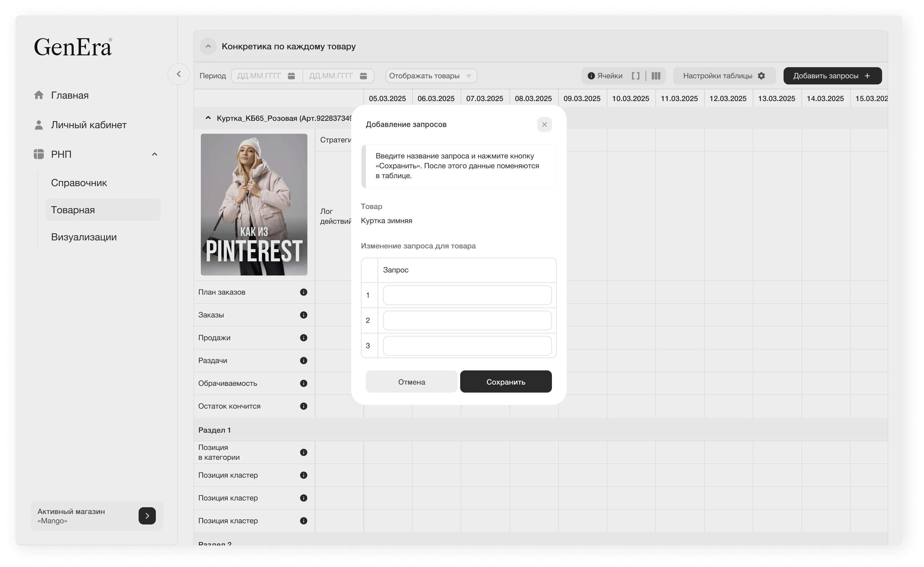Collapse the РНП menu section

pyautogui.click(x=155, y=154)
